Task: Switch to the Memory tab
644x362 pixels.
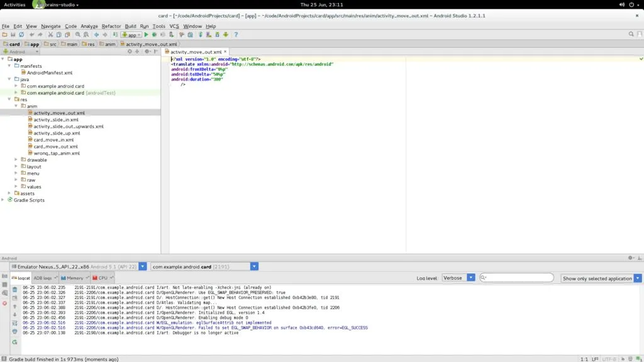Action: point(74,278)
